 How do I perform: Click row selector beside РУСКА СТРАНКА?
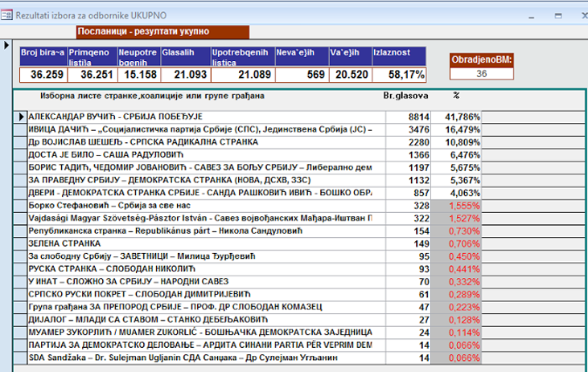pos(21,269)
